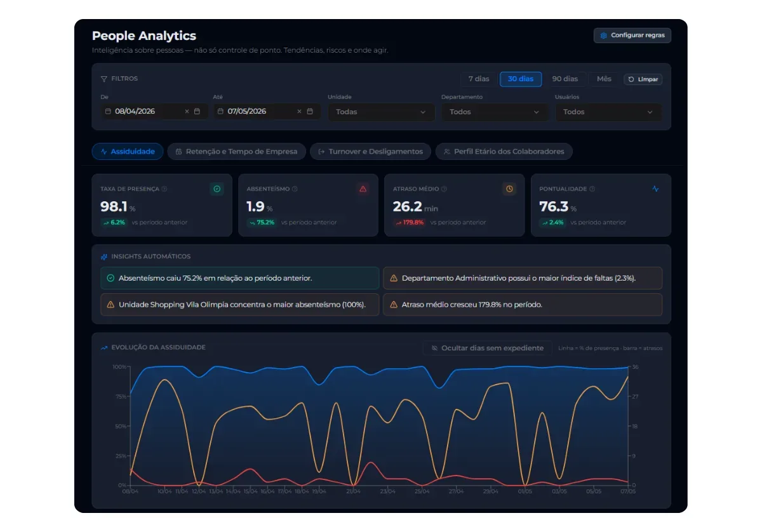
Task: Select the 7 dias range
Action: tap(479, 79)
